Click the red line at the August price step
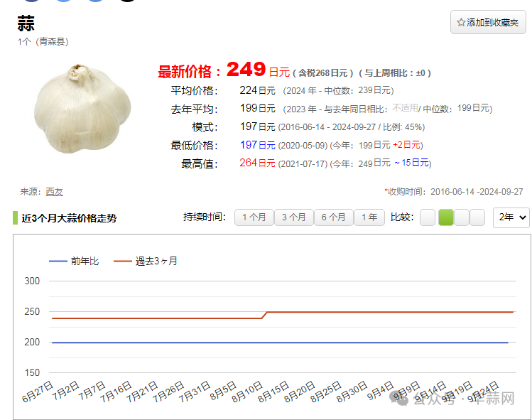 [x=264, y=315]
